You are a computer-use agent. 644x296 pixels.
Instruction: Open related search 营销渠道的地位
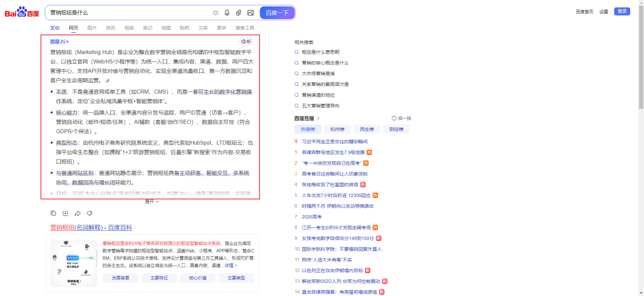318,95
